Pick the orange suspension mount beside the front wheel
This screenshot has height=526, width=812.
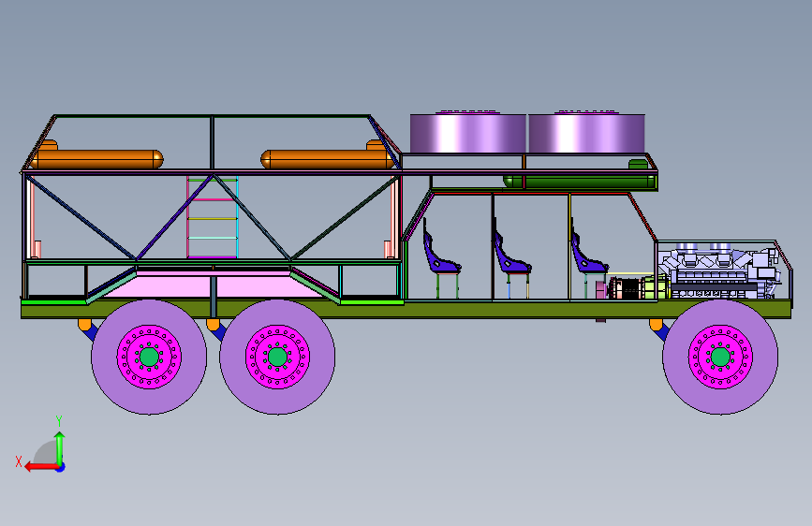point(656,325)
